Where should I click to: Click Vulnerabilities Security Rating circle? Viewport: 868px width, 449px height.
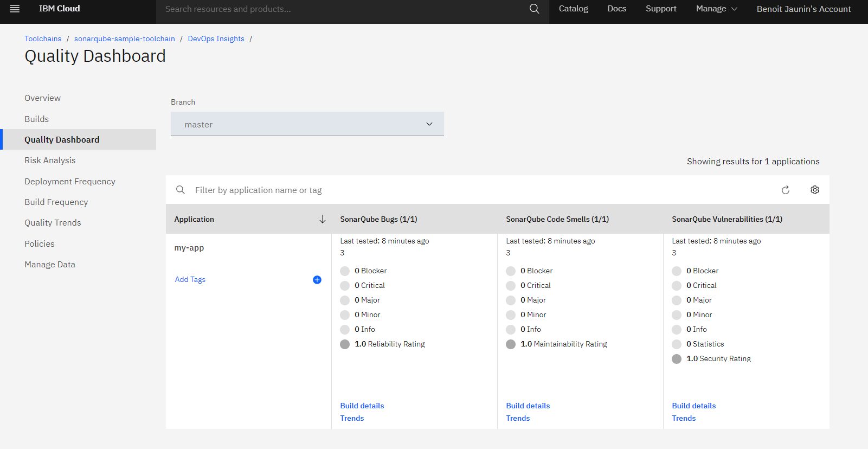(677, 359)
